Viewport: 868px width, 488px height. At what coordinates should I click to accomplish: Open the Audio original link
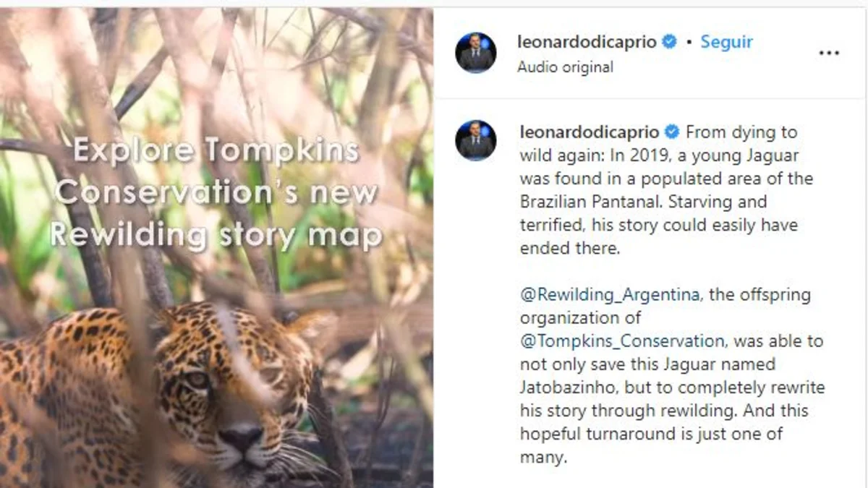tap(565, 67)
